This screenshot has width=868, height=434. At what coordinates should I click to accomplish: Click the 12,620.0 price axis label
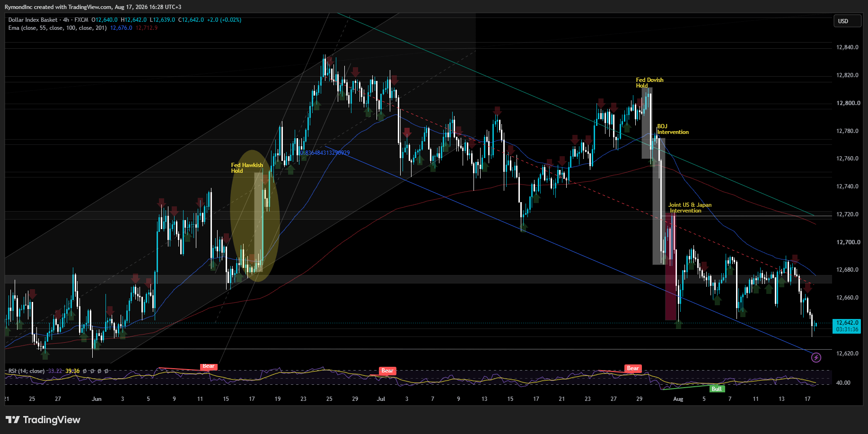pyautogui.click(x=848, y=354)
